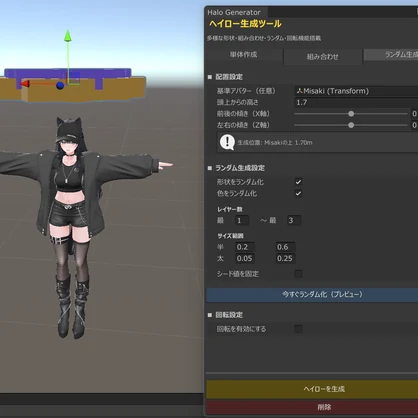Click 基準アバター Misaki (Transform) field

tap(356, 91)
